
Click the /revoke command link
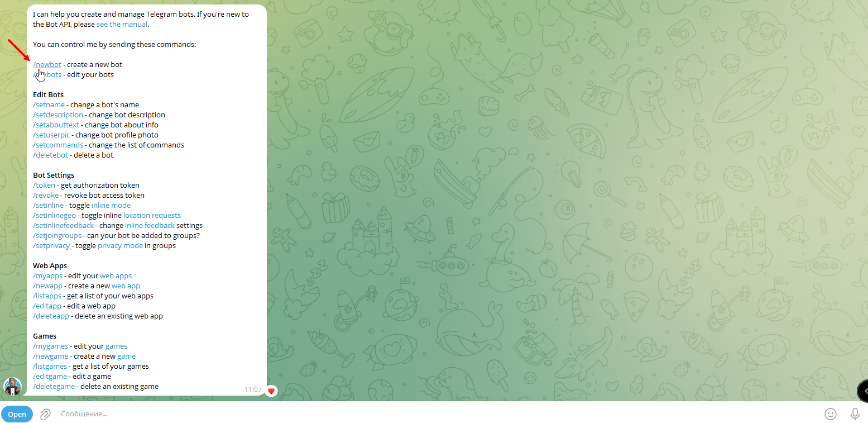tap(46, 196)
